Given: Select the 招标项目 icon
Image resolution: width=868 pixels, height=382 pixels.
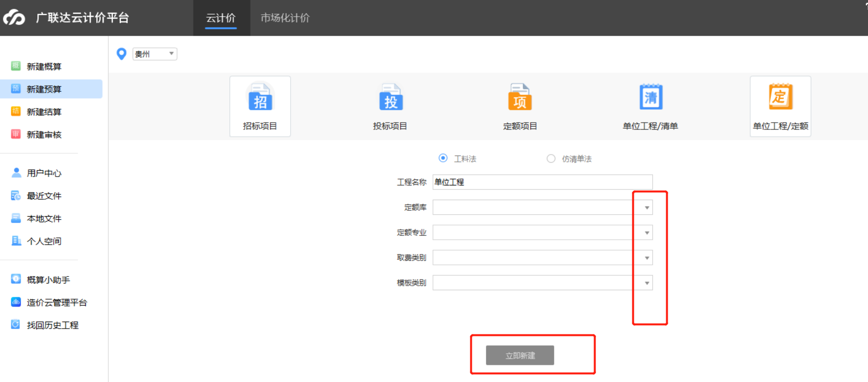Looking at the screenshot, I should click(260, 97).
